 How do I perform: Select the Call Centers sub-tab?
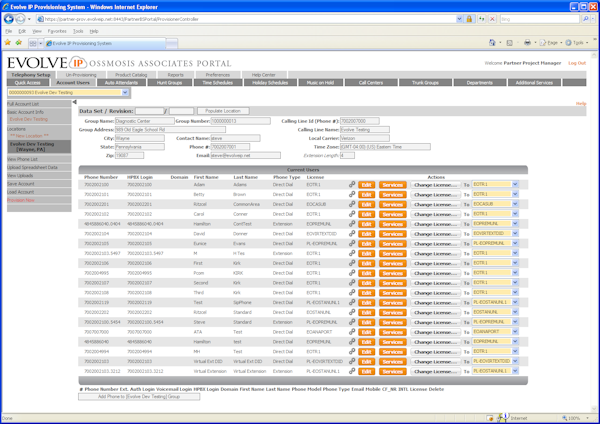tap(371, 82)
